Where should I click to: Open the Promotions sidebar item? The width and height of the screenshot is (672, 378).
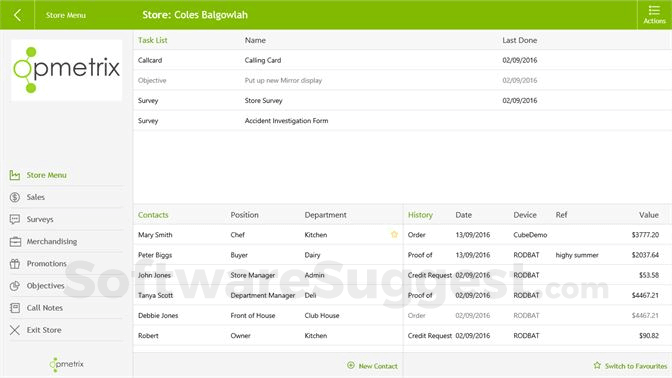[x=66, y=264]
